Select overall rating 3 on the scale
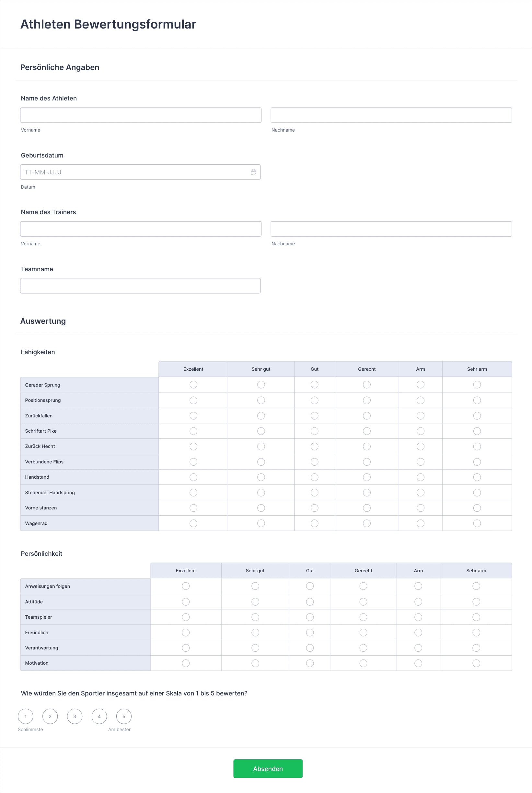The height and width of the screenshot is (793, 532). tap(75, 716)
